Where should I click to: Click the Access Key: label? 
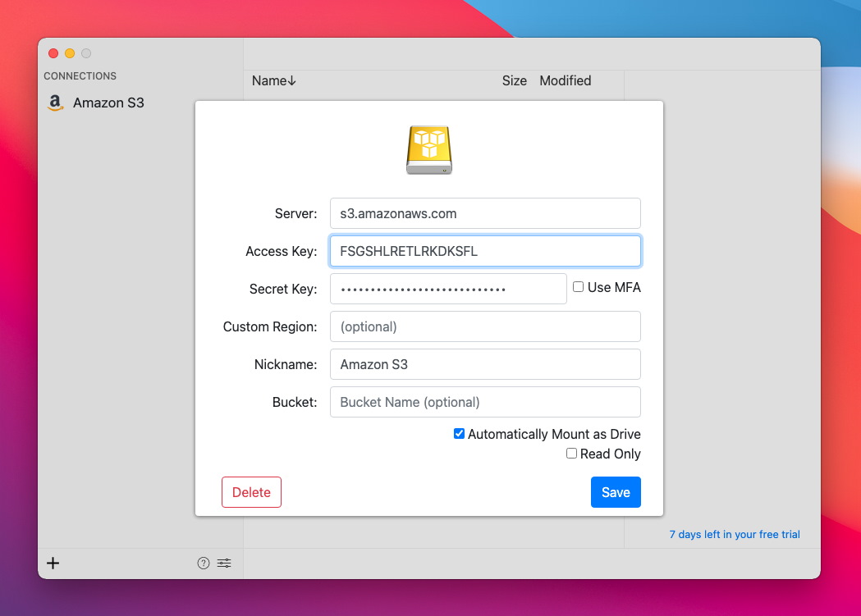(282, 251)
